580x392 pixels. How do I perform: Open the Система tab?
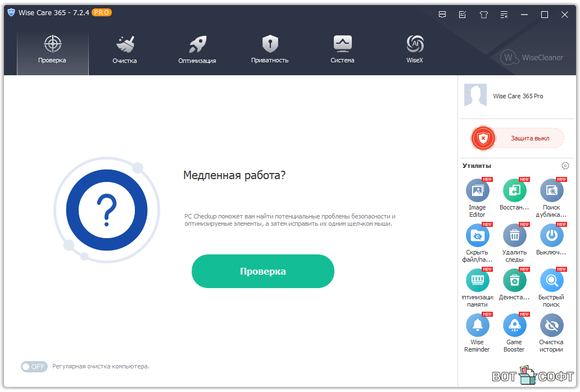[342, 50]
